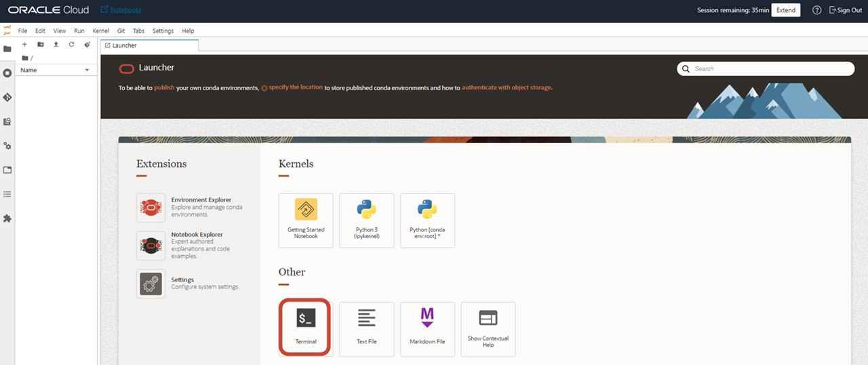Open the Kernel menu
Viewport: 868px width, 365px height.
101,31
